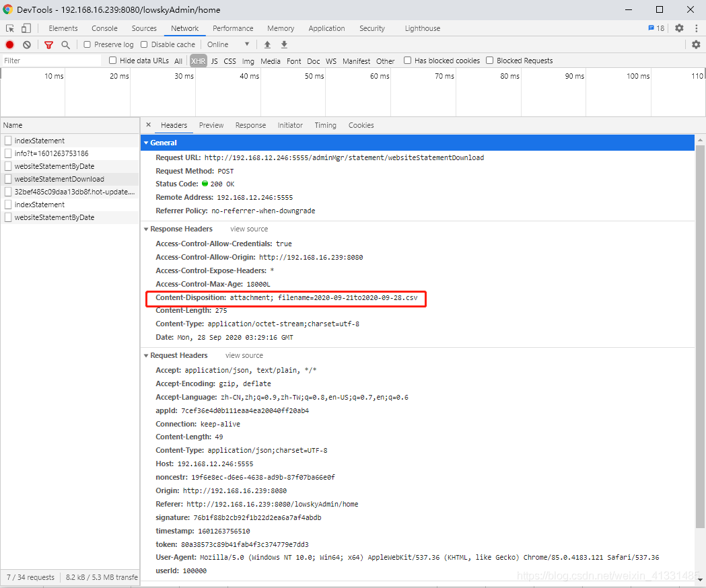Check Has blocked cookies filter
This screenshot has height=588, width=706.
407,61
